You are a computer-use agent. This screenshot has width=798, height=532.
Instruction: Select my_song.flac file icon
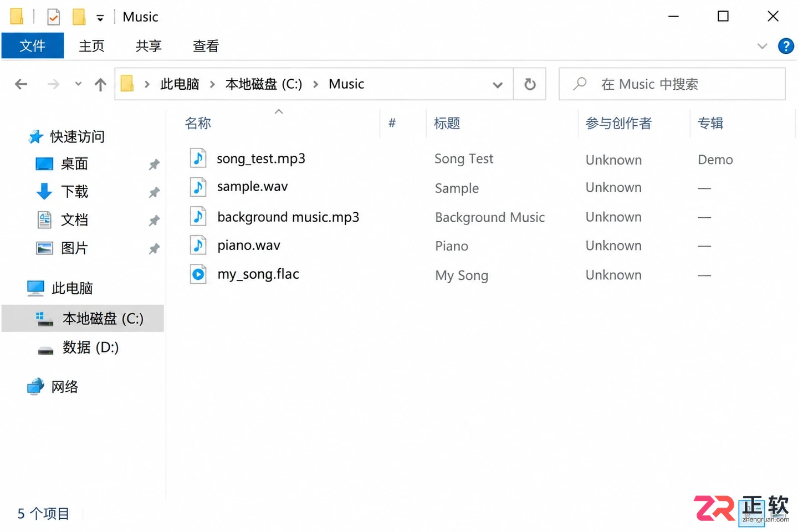198,274
